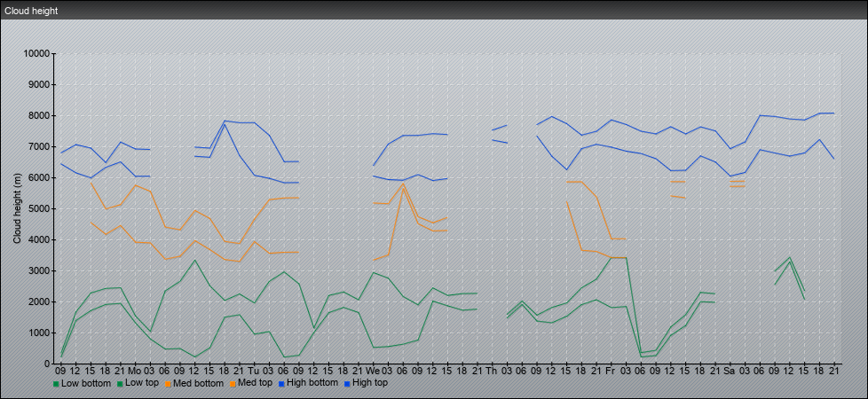Click the We day label on x-axis
Screen dimensions: 868x399
(x=373, y=371)
